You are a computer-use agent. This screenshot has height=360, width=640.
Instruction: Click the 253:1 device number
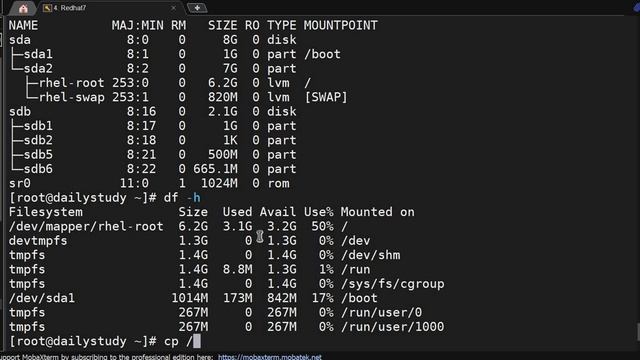tap(130, 97)
